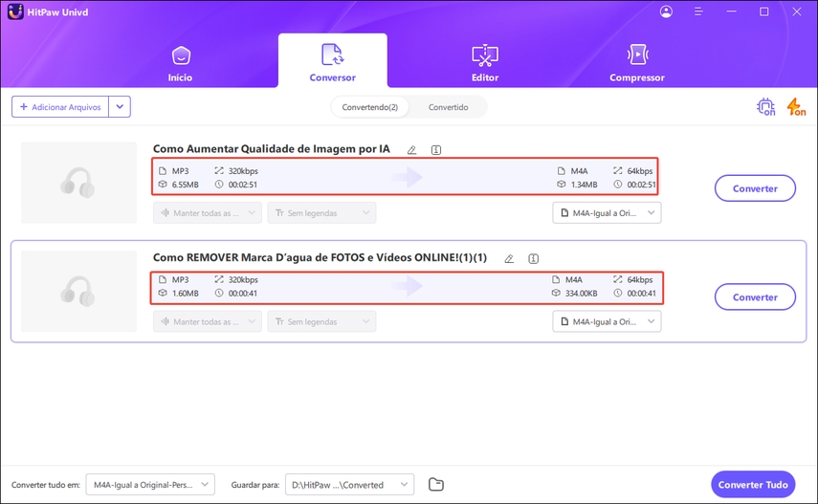The image size is (818, 504).
Task: Open the Converter tudo em format dropdown
Action: (150, 485)
